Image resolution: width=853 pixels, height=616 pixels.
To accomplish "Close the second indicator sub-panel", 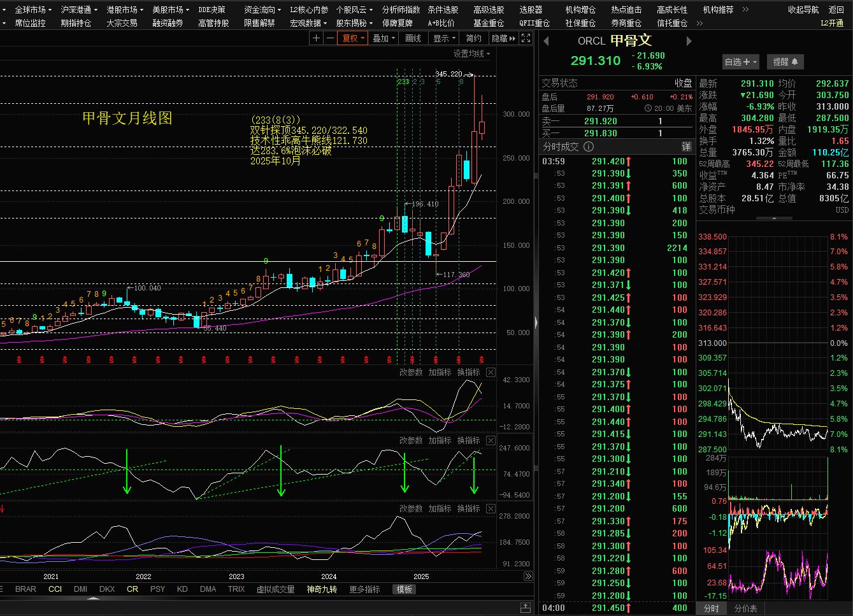I will (x=491, y=440).
